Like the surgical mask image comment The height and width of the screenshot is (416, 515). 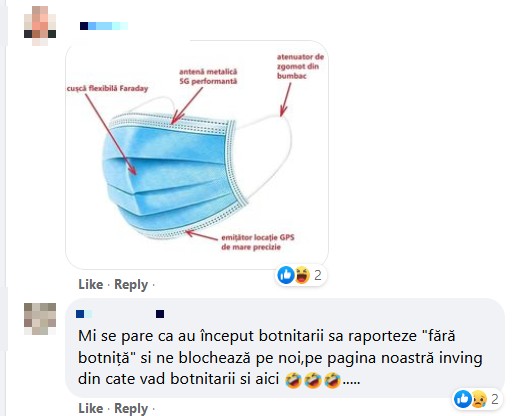91,284
